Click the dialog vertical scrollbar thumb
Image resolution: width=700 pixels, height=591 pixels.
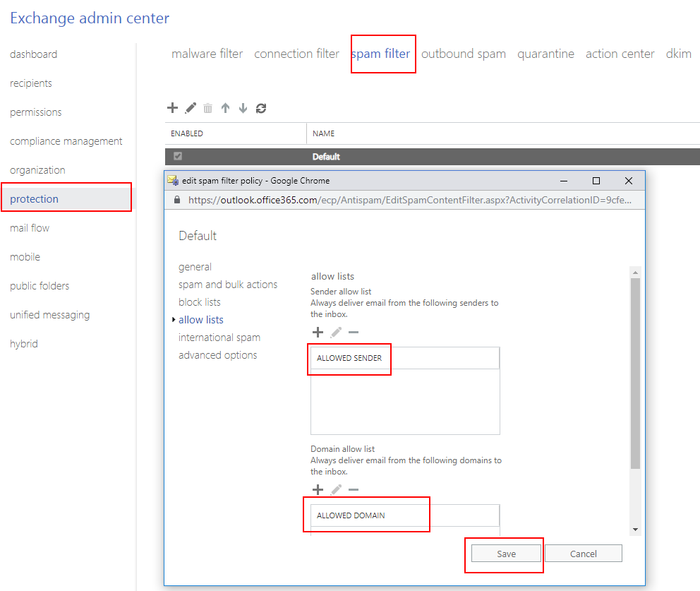[635, 374]
